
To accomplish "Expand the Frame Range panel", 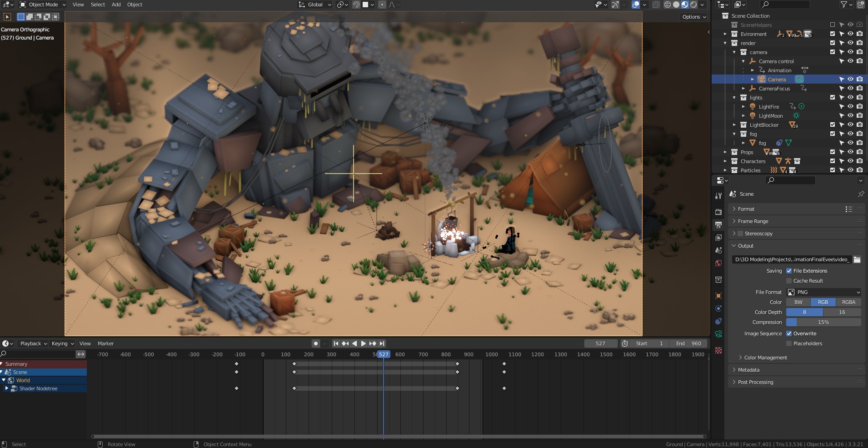I will coord(753,221).
